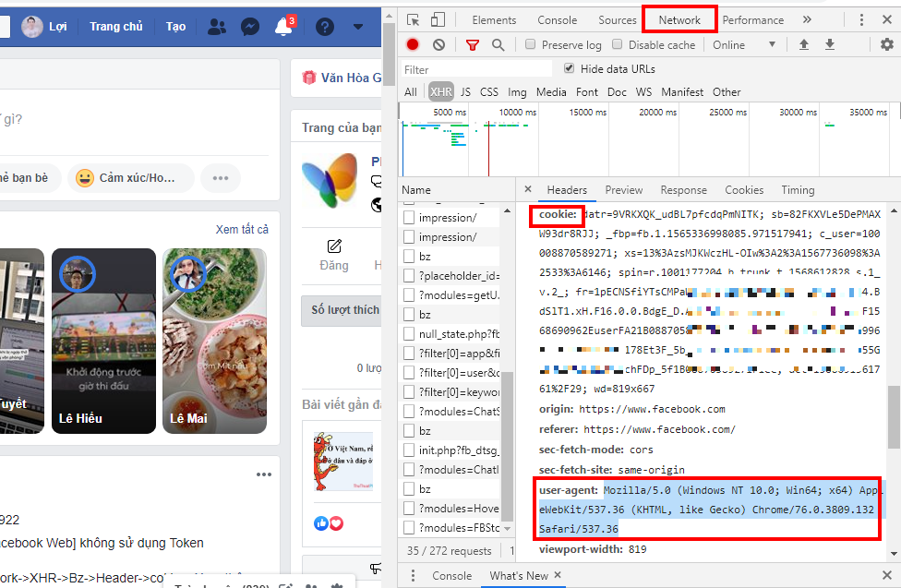Toggle the network filter funnel icon
The image size is (901, 588).
click(x=473, y=44)
